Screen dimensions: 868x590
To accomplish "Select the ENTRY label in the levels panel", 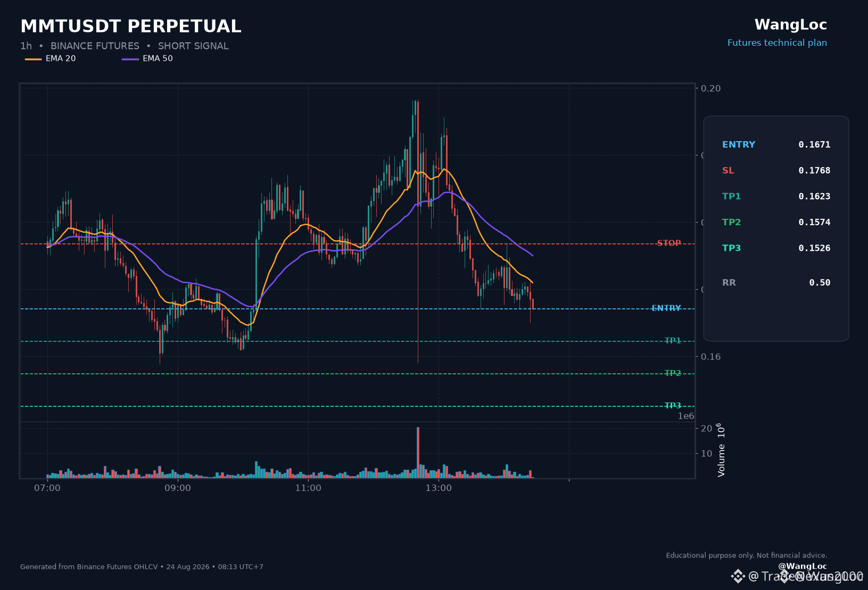I will tap(739, 145).
